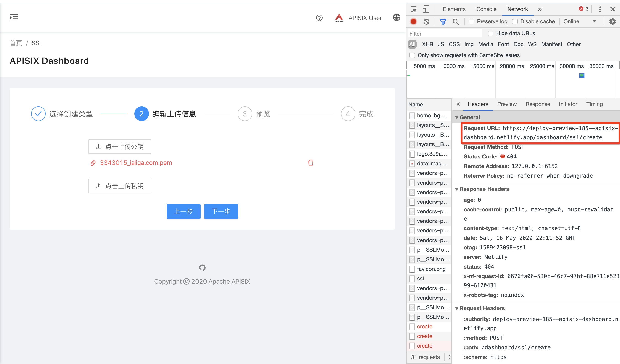Screen dimensions: 620x364
Task: Click the network Filter input field
Action: (x=445, y=33)
